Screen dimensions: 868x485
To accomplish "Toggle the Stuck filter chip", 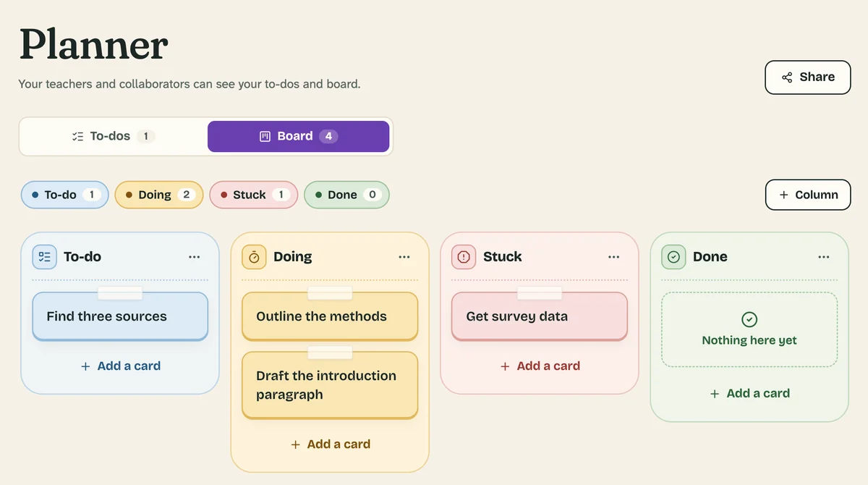I will pyautogui.click(x=253, y=195).
